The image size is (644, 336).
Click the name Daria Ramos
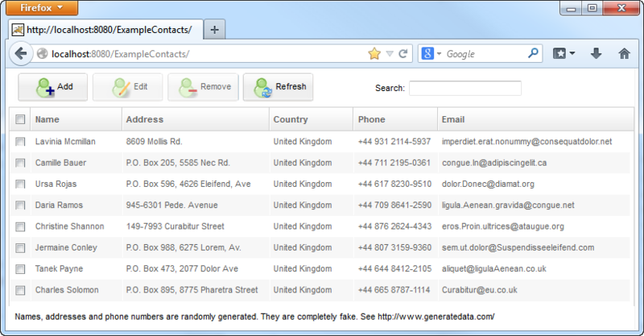[59, 205]
